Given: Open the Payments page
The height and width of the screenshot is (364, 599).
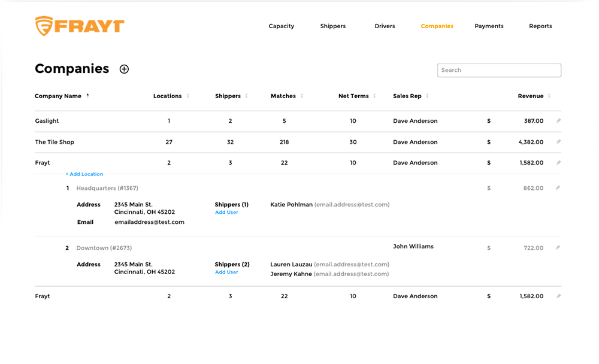Looking at the screenshot, I should point(489,26).
